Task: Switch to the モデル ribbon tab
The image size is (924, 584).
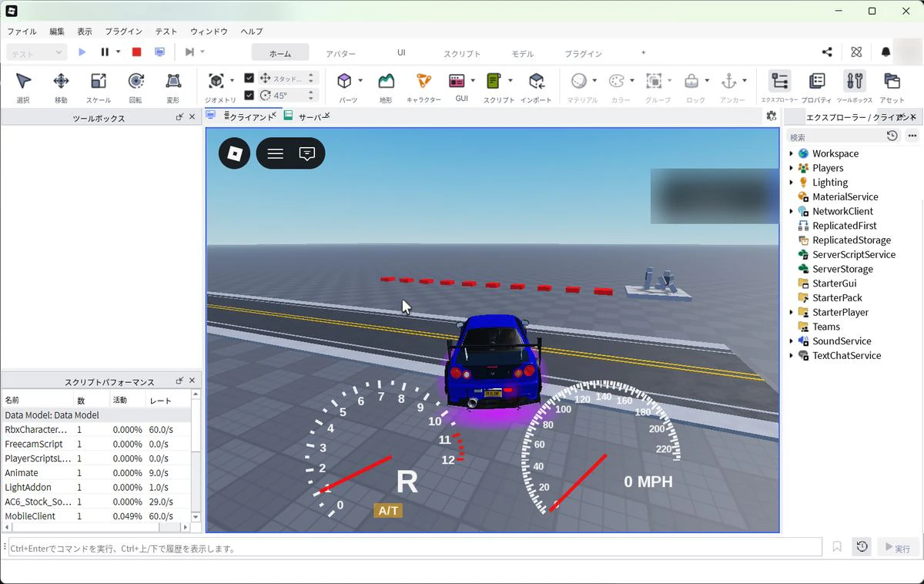Action: [x=522, y=53]
